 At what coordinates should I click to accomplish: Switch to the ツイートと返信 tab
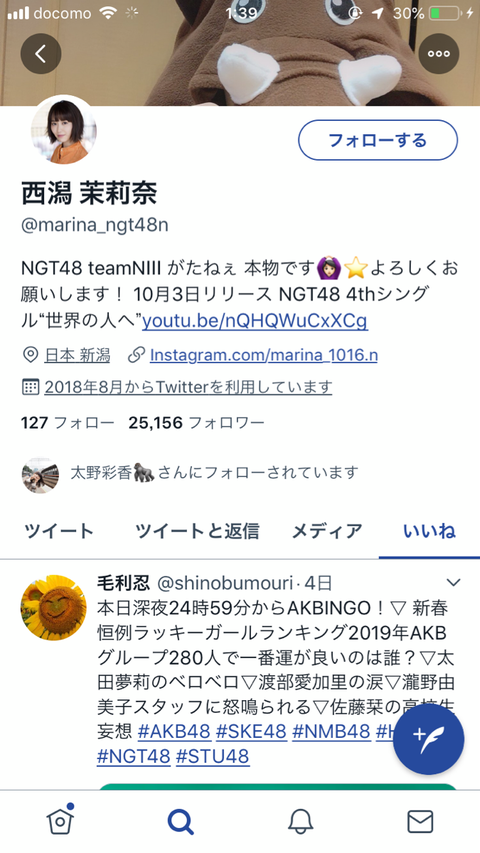pyautogui.click(x=197, y=531)
